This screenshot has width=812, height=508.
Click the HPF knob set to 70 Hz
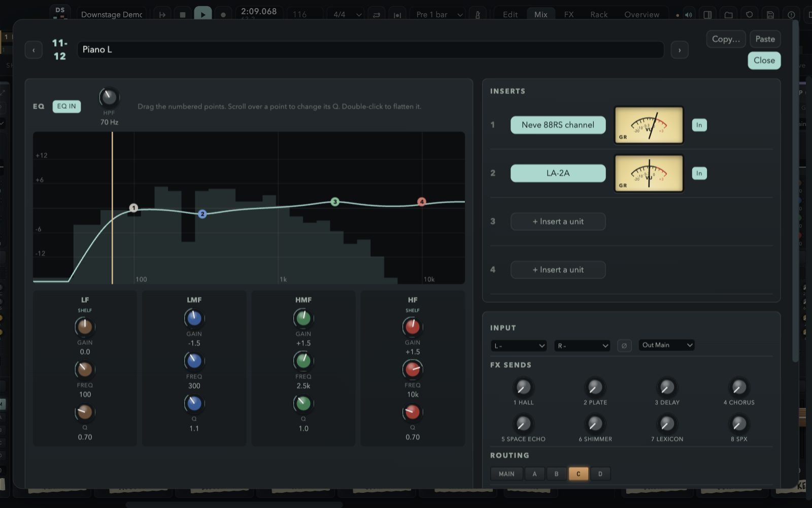coord(109,97)
